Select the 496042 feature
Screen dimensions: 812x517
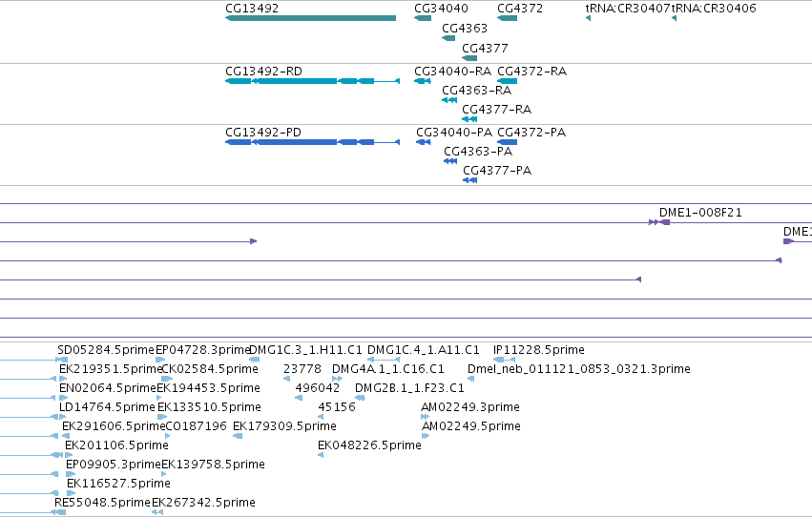point(299,398)
